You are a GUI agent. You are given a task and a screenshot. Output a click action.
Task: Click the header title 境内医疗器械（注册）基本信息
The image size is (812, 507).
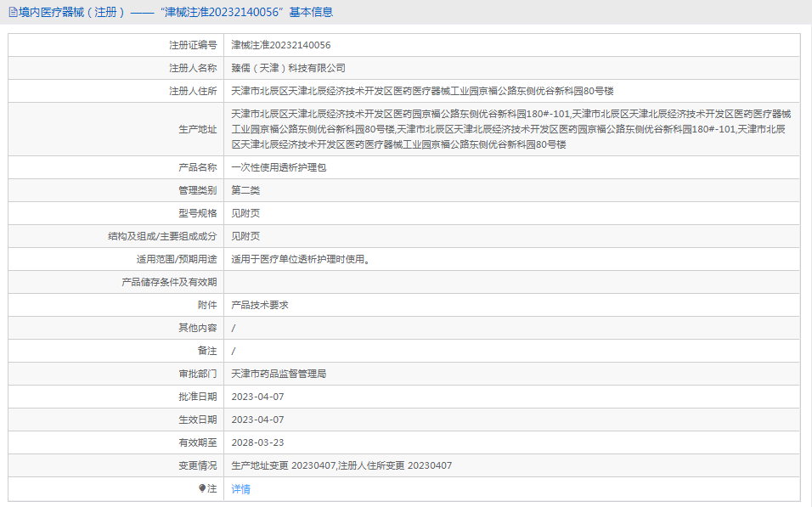(x=176, y=12)
